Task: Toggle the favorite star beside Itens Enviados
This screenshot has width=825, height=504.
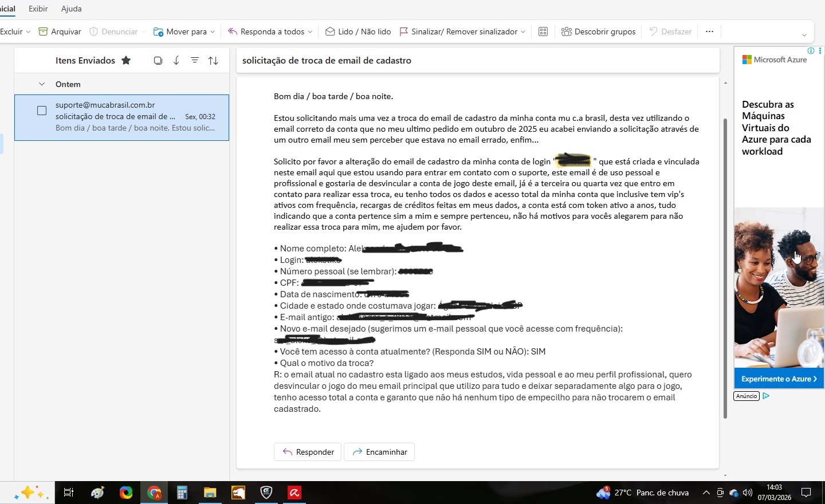Action: point(126,60)
